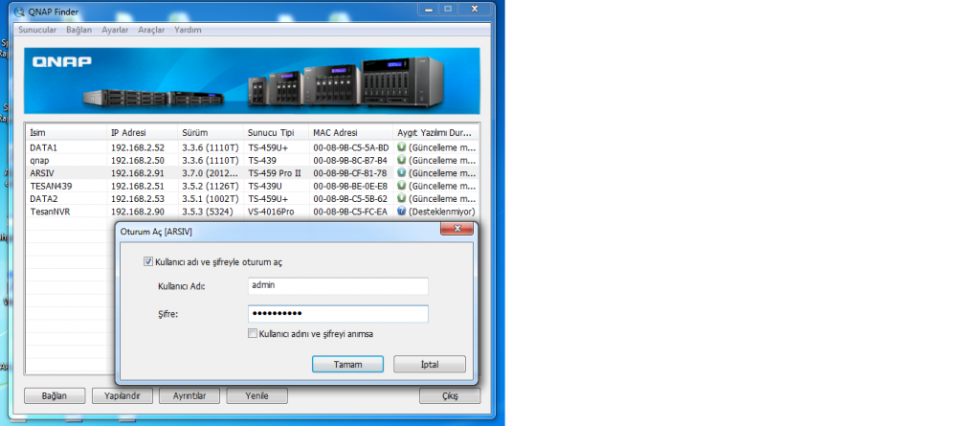The height and width of the screenshot is (426, 980).
Task: Click the Yapılandır button
Action: click(x=122, y=396)
